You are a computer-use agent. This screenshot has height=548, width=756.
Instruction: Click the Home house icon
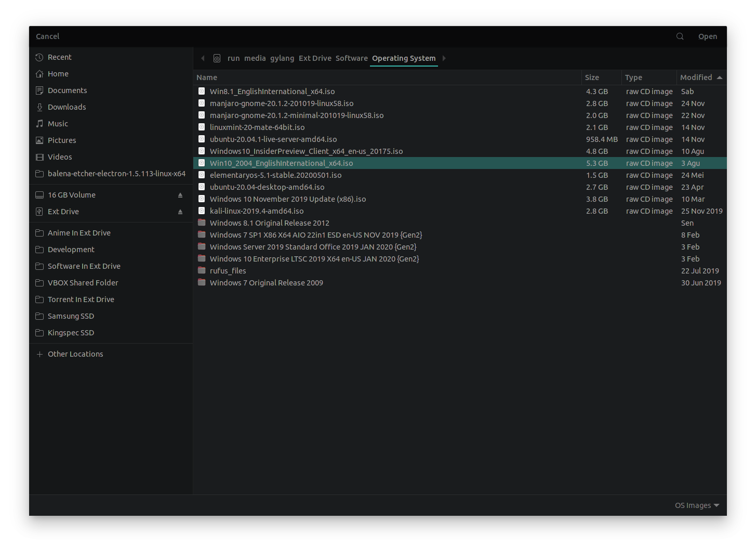click(x=39, y=74)
